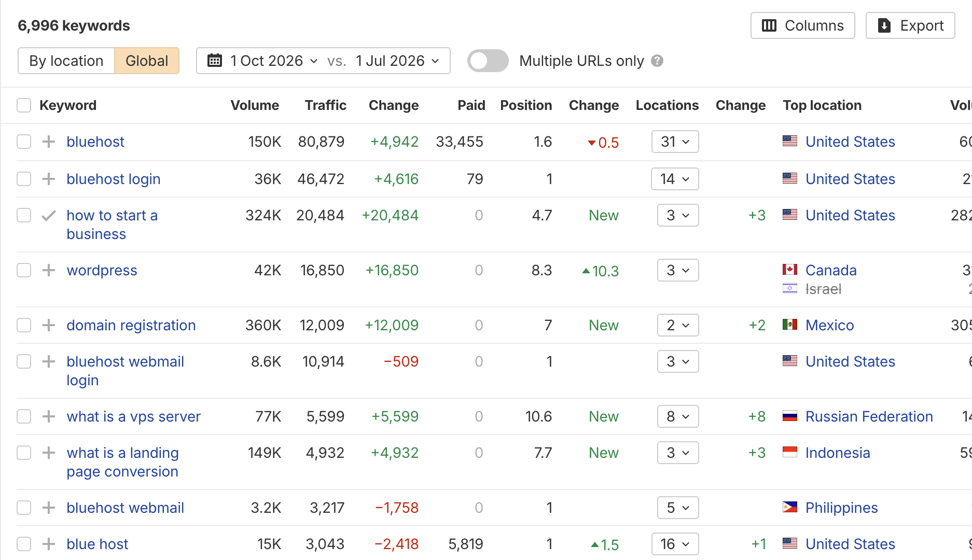972x560 pixels.
Task: Expand the 31 locations dropdown for bluehost
Action: point(675,142)
